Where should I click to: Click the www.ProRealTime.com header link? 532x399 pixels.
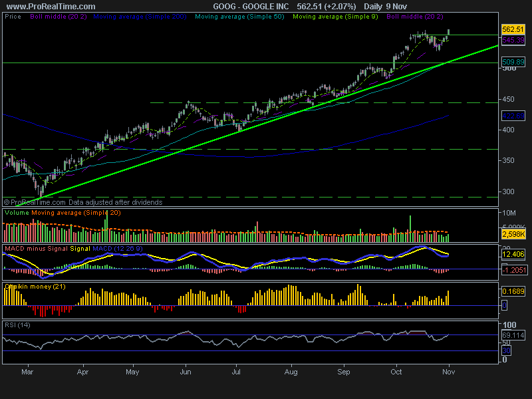(51, 7)
